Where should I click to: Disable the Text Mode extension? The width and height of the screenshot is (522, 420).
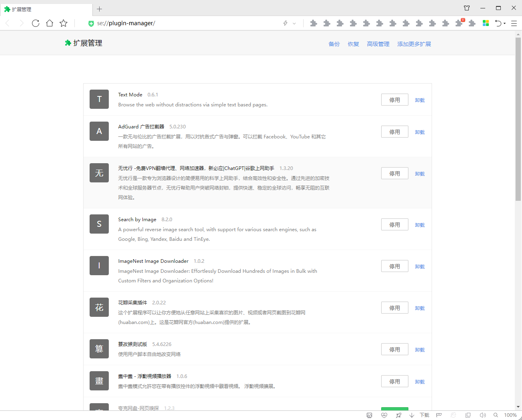pyautogui.click(x=394, y=100)
